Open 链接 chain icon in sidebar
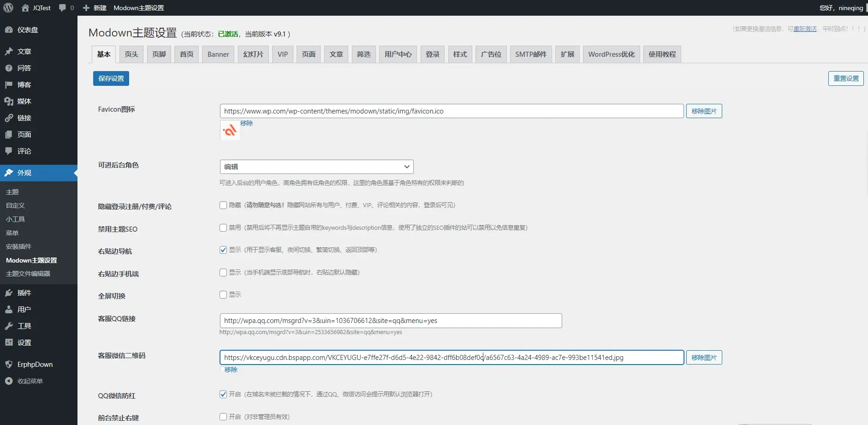Image resolution: width=868 pixels, height=425 pixels. pyautogui.click(x=9, y=118)
